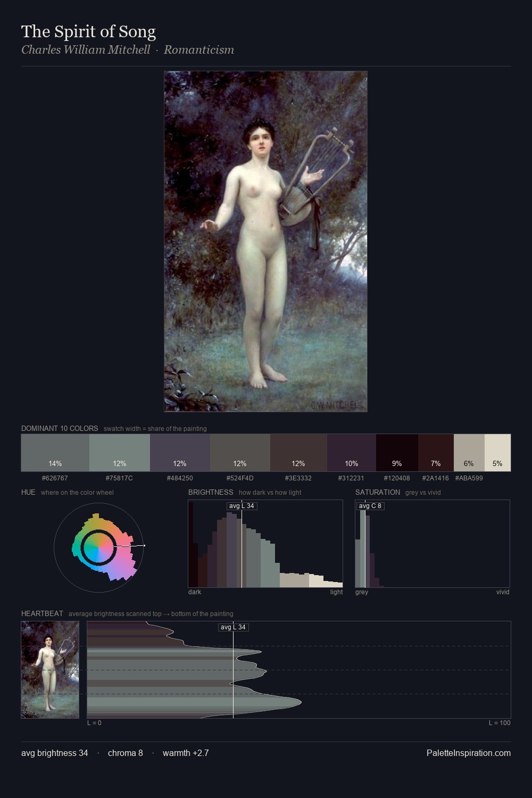This screenshot has width=532, height=798.
Task: Click the hex code #312231 label
Action: click(351, 478)
